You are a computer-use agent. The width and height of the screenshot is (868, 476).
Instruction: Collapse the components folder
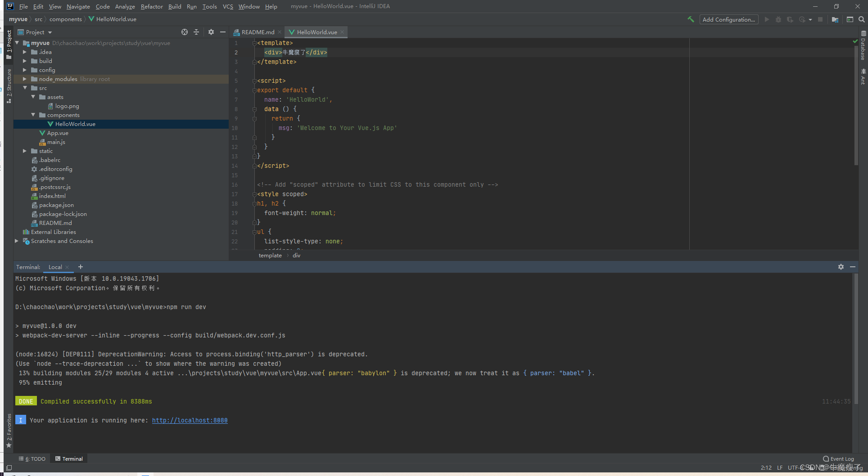(33, 115)
